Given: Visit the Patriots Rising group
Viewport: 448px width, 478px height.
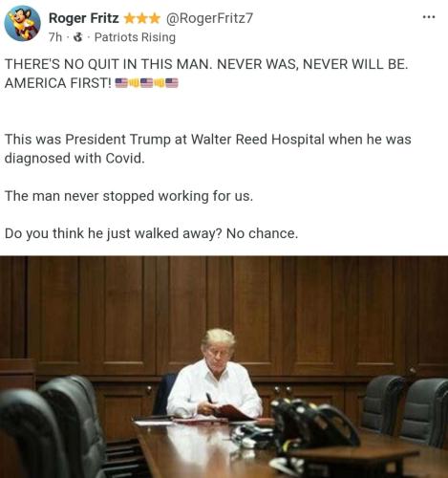Looking at the screenshot, I should (x=135, y=37).
